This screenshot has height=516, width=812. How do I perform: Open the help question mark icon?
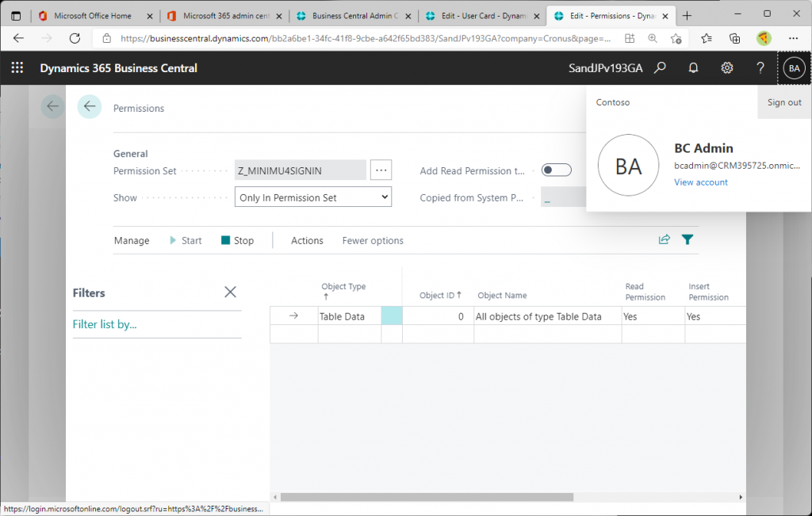(x=760, y=68)
